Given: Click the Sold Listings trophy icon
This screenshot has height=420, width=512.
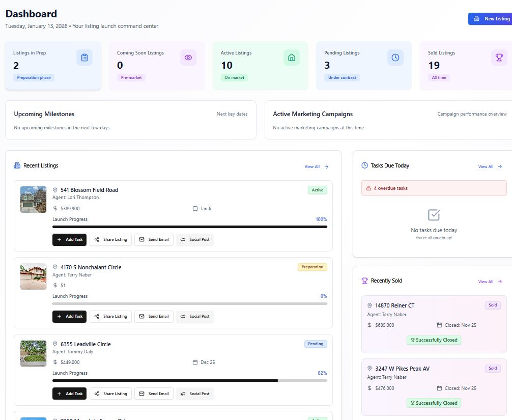Looking at the screenshot, I should click(499, 58).
